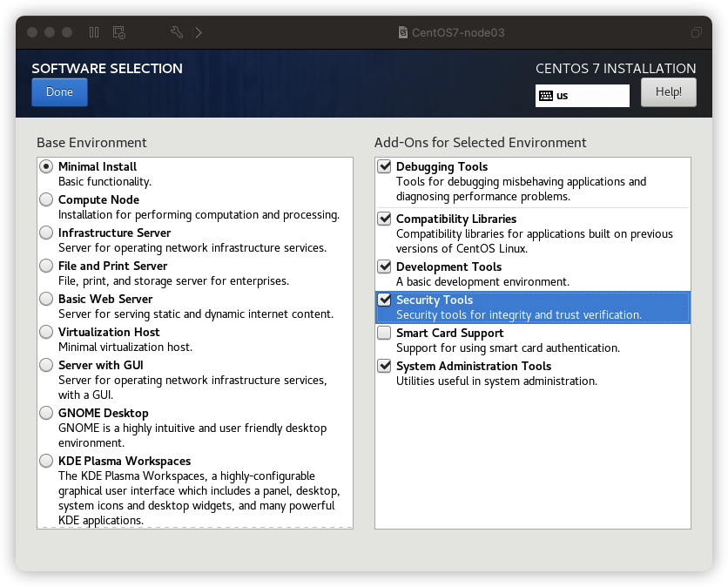The height and width of the screenshot is (587, 728).
Task: Toggle the Compatibility Libraries checkbox
Action: pos(384,219)
